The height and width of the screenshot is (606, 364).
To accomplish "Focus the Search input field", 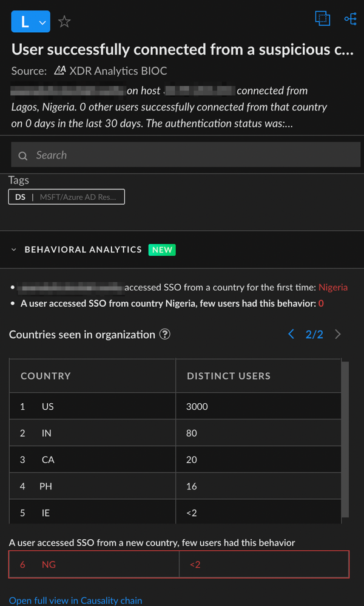I will click(x=182, y=155).
